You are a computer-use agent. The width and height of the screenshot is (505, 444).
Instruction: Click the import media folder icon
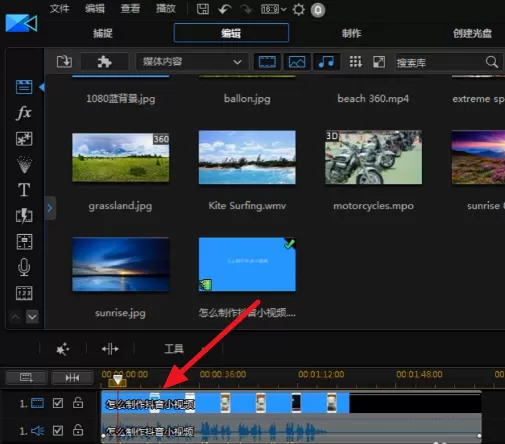pyautogui.click(x=64, y=62)
